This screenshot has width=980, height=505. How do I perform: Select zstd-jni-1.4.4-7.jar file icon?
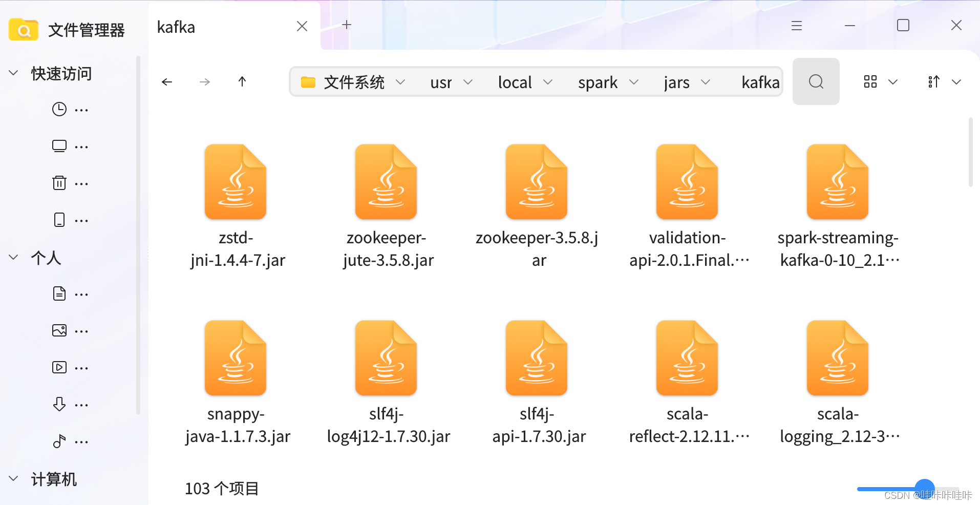click(236, 182)
